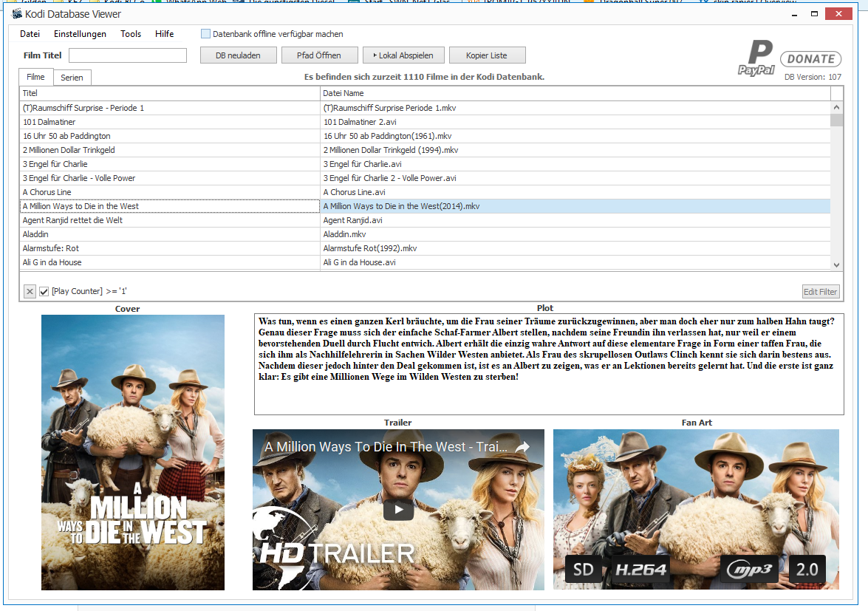The height and width of the screenshot is (611, 868).
Task: Click inside the Plot description text box
Action: (549, 364)
